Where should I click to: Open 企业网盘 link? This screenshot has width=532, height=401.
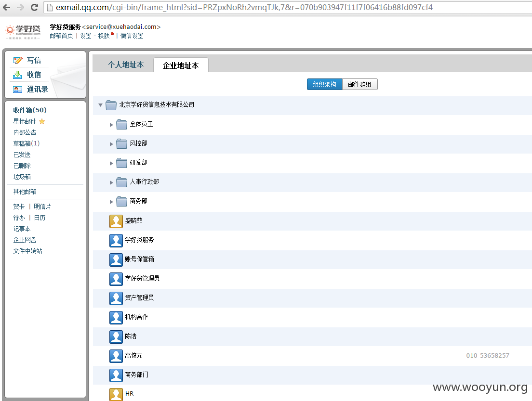click(25, 240)
